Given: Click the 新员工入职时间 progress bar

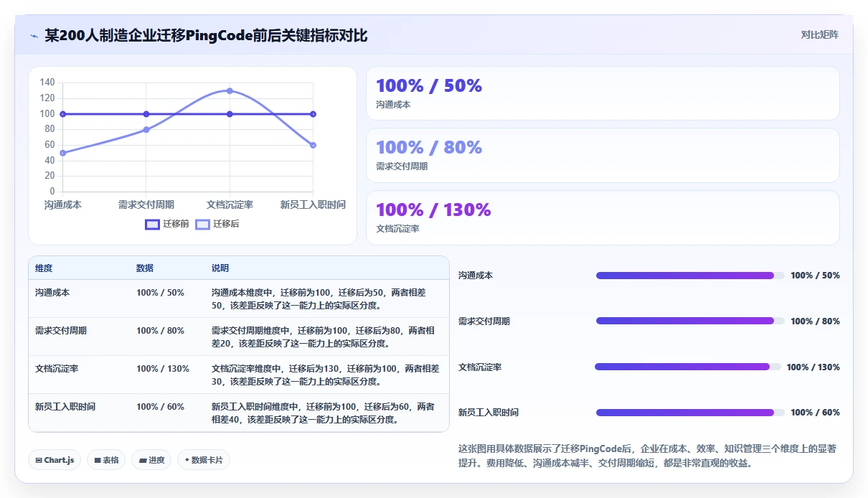Looking at the screenshot, I should [690, 413].
